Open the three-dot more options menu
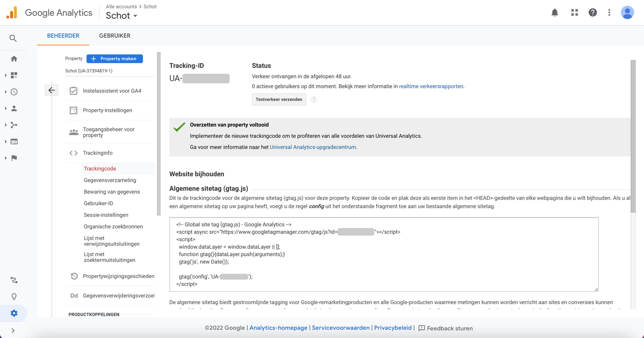The height and width of the screenshot is (338, 644). 609,12
